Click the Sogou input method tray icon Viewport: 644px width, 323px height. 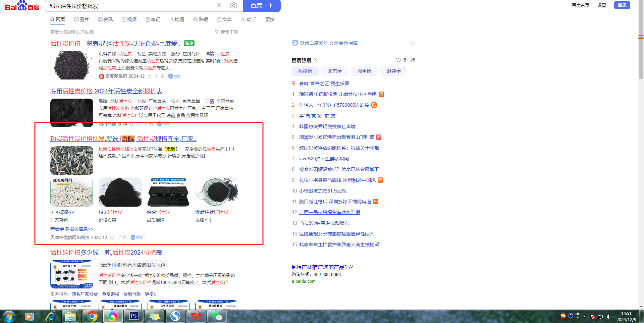pos(563,316)
